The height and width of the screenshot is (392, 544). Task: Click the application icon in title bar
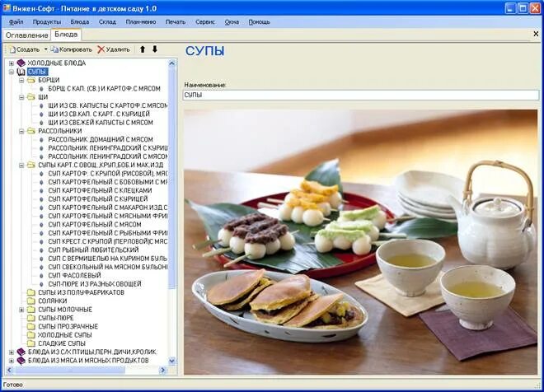pos(7,8)
